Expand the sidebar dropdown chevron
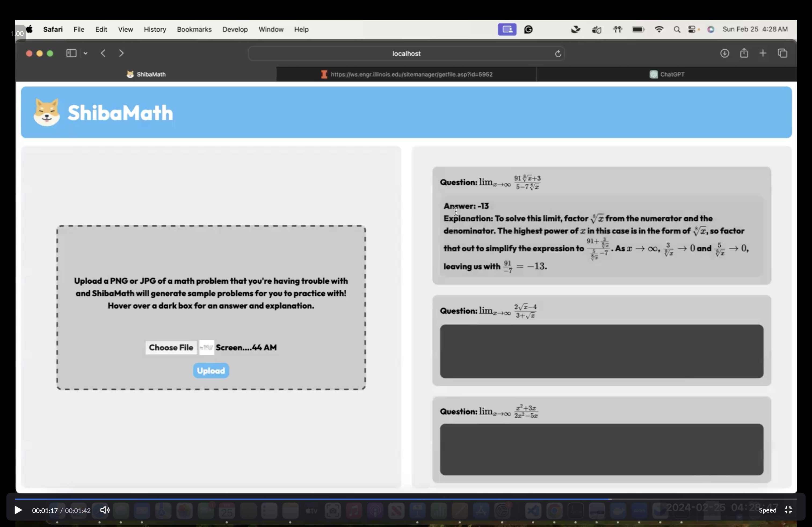The image size is (812, 527). tap(86, 53)
